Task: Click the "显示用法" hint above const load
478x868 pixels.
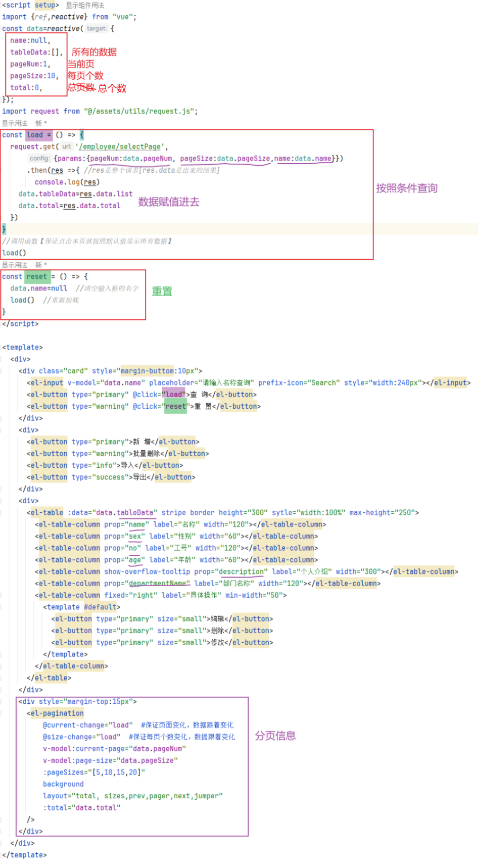Action: pyautogui.click(x=15, y=123)
